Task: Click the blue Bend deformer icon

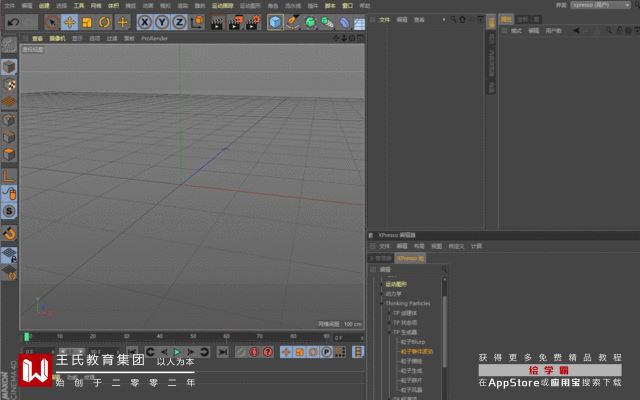Action: point(344,22)
